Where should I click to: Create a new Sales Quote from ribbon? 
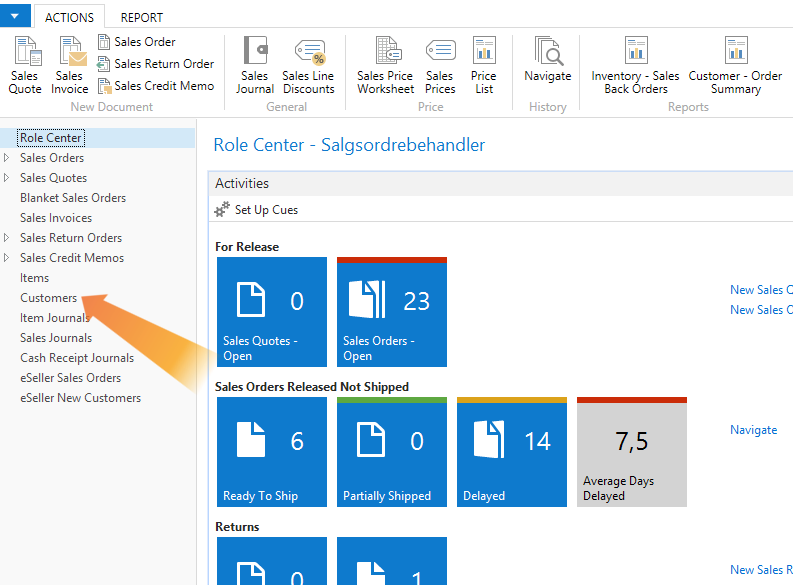click(x=25, y=65)
